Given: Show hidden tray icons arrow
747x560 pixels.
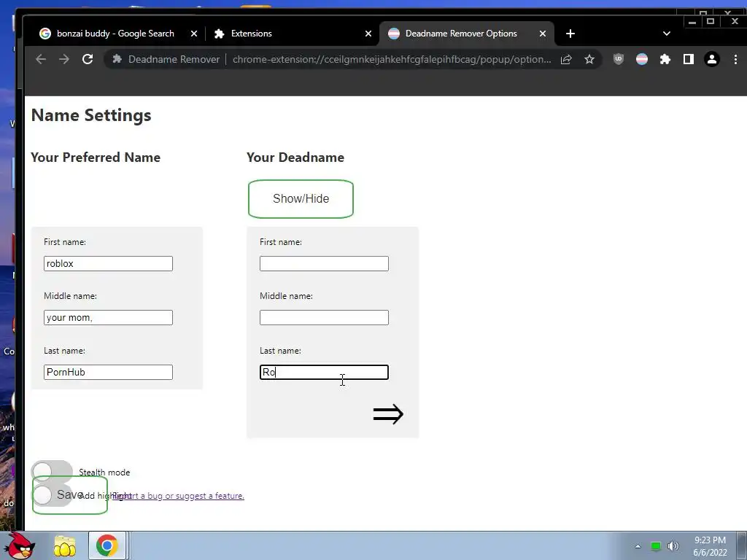Looking at the screenshot, I should (x=638, y=546).
